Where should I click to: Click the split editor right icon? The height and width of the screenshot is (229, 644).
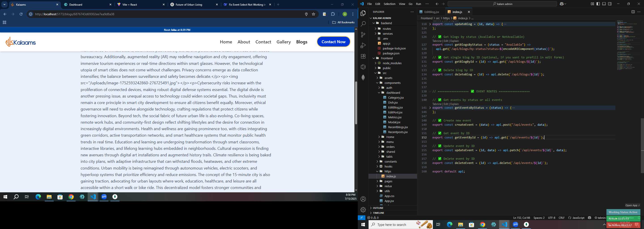pyautogui.click(x=633, y=12)
